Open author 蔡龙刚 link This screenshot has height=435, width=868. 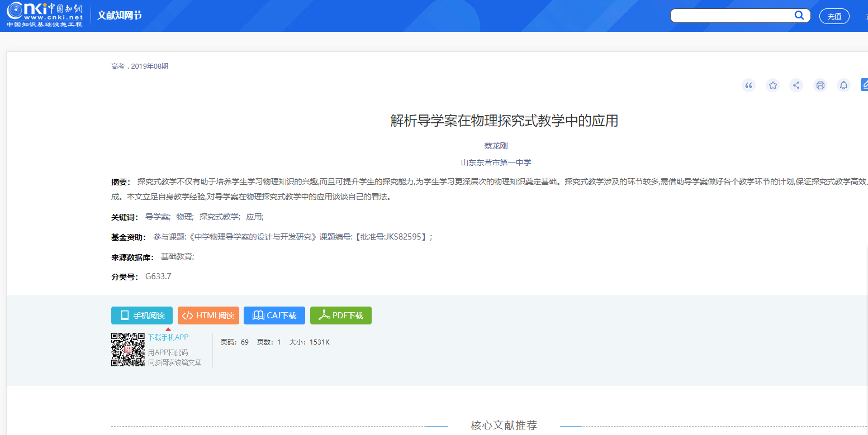[x=496, y=146]
